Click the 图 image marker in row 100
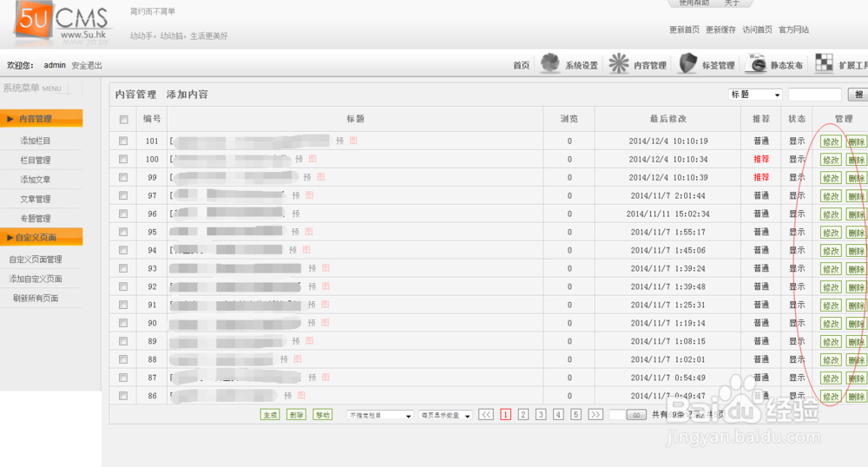The width and height of the screenshot is (868, 467). 312,159
